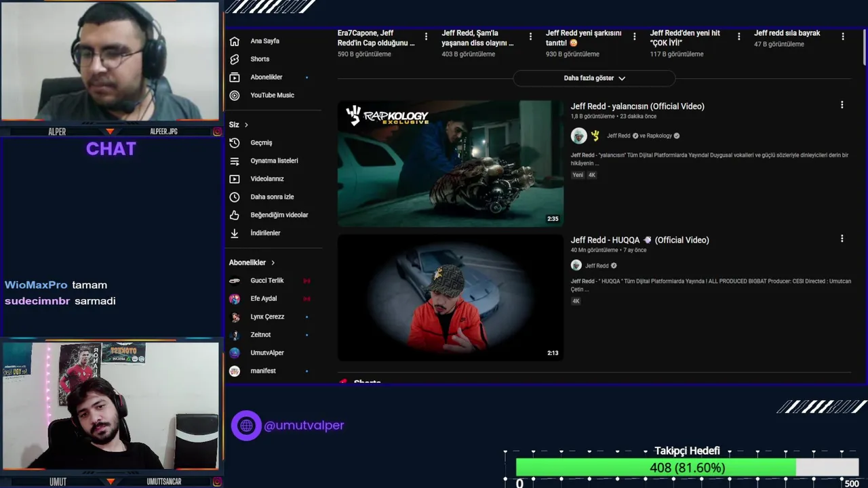
Task: Open Abonelikler subscriptions icon
Action: 235,77
